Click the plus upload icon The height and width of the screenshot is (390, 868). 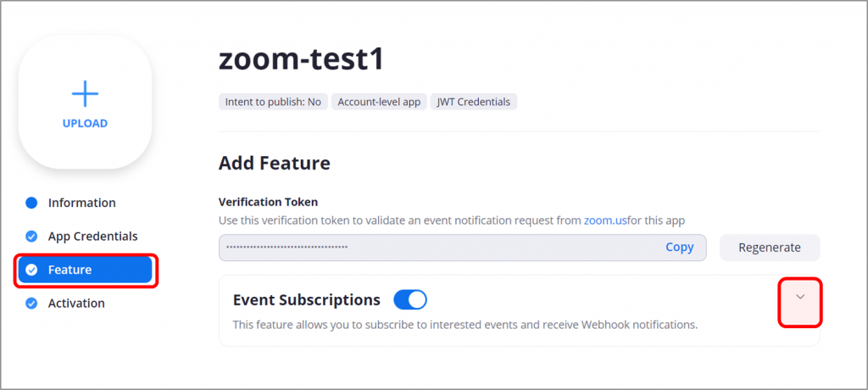(85, 92)
